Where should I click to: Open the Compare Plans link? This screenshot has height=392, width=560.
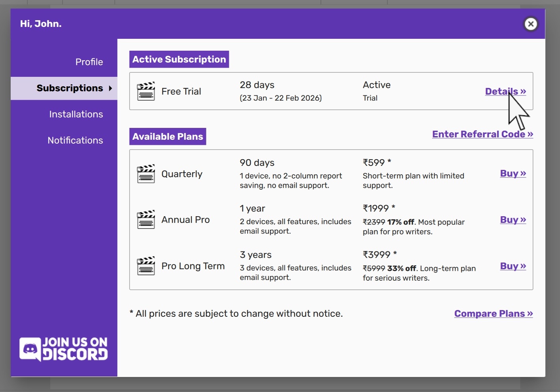tap(493, 314)
